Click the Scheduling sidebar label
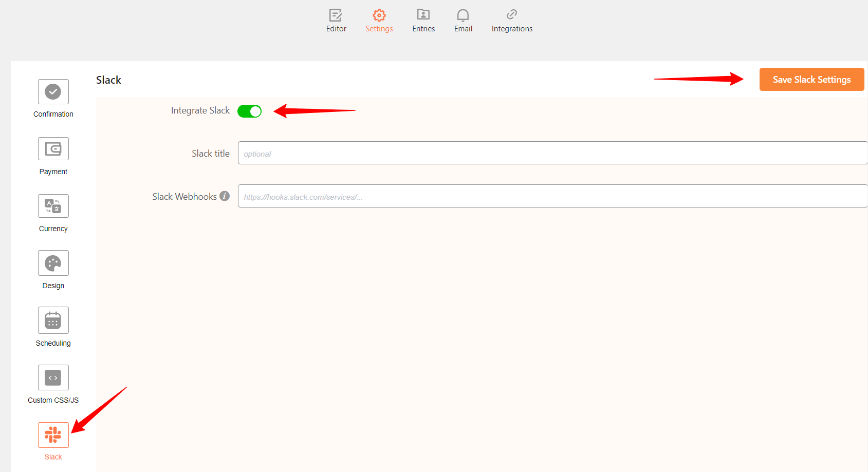 click(53, 343)
